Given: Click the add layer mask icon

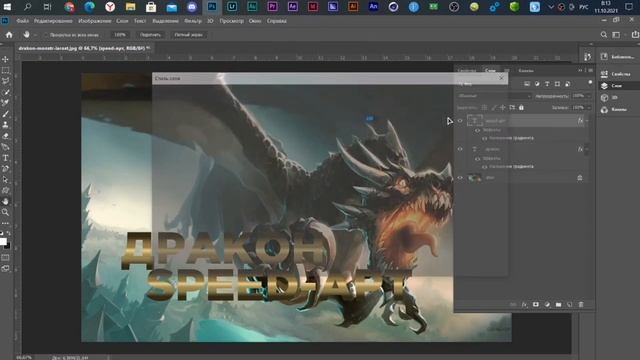Looking at the screenshot, I should click(536, 304).
